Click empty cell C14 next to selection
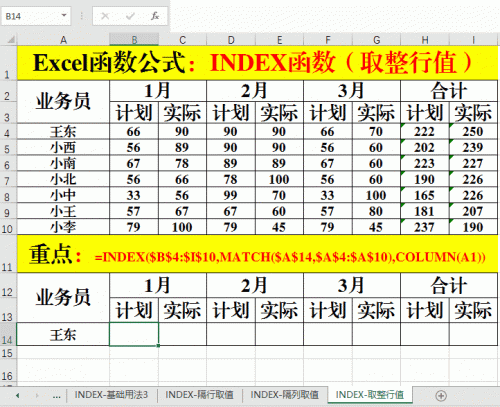 click(182, 334)
